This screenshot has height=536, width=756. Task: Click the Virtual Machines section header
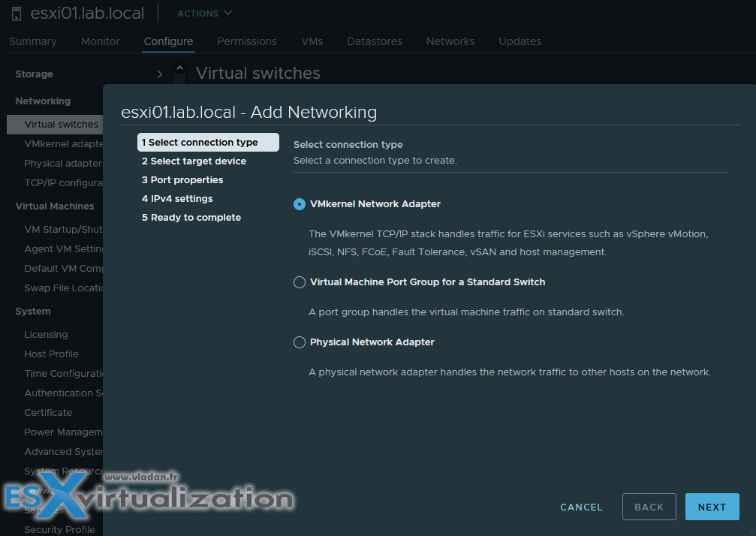tap(55, 206)
